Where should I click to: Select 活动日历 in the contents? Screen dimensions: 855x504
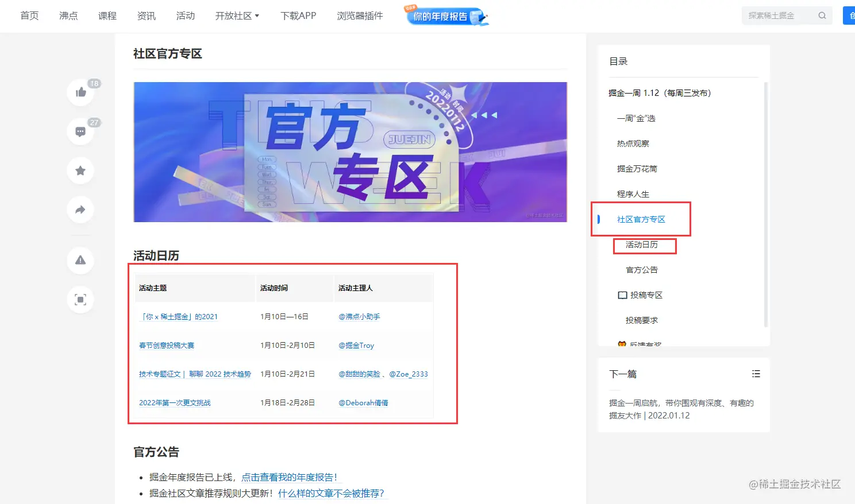pos(642,245)
